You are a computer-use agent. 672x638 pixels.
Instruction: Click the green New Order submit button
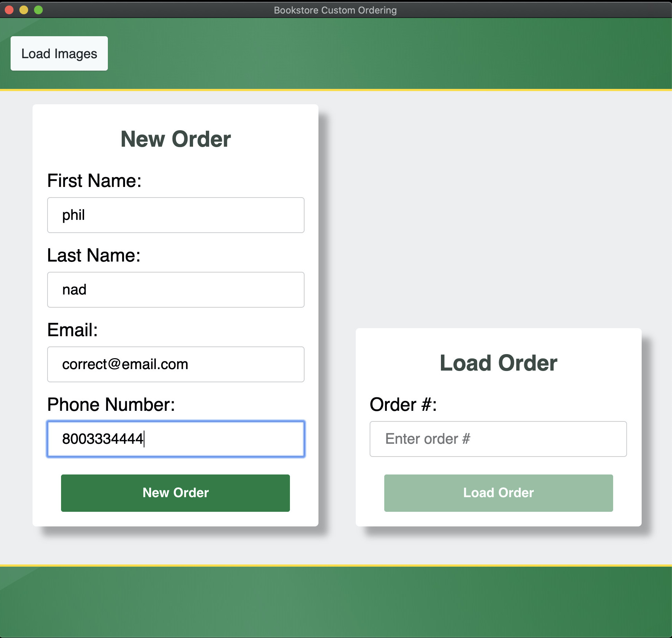click(175, 493)
